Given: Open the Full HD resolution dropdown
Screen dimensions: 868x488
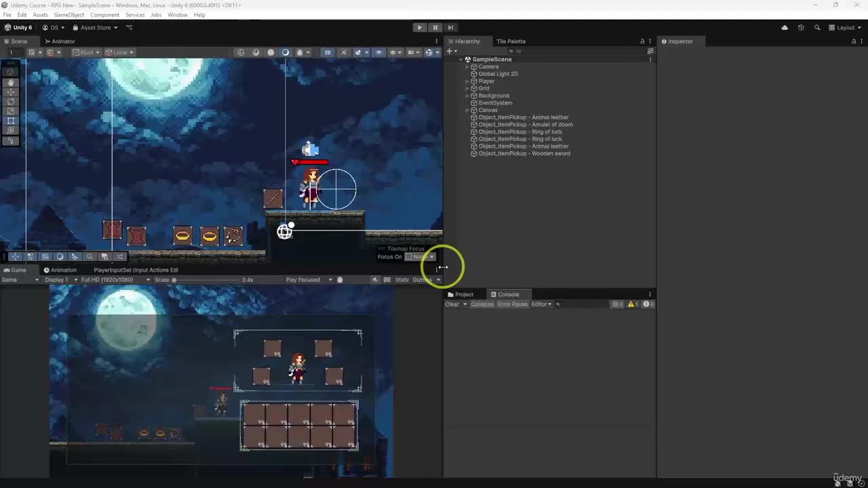Looking at the screenshot, I should coord(115,280).
